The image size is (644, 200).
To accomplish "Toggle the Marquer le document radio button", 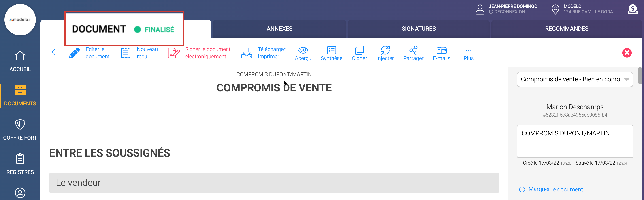I will click(x=522, y=189).
